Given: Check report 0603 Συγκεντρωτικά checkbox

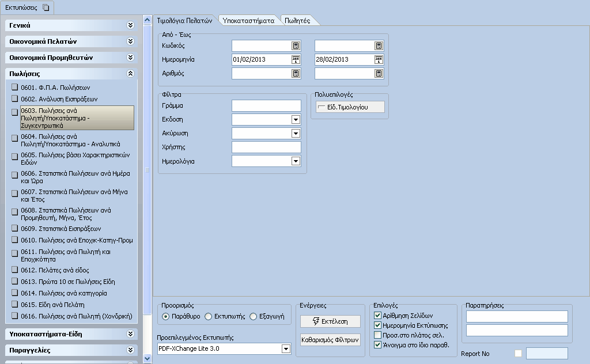Looking at the screenshot, I should [x=14, y=112].
